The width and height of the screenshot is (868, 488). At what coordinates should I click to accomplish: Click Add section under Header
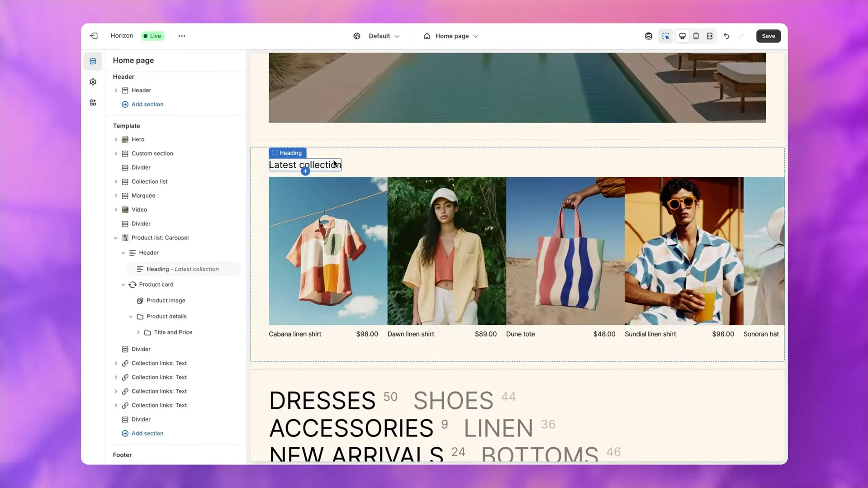click(x=142, y=104)
